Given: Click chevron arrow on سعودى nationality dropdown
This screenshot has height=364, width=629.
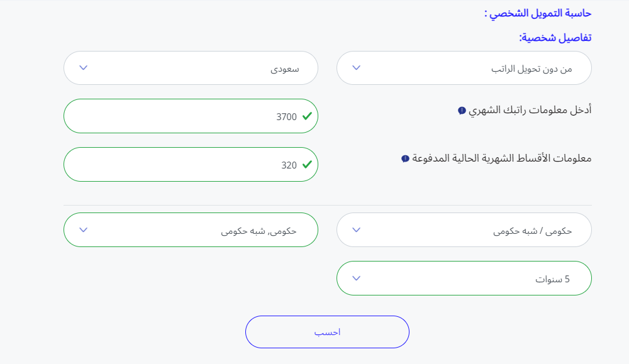Looking at the screenshot, I should pyautogui.click(x=83, y=68).
